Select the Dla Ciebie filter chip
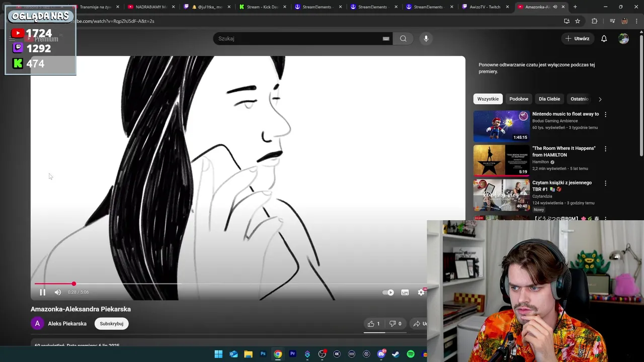 [x=549, y=99]
